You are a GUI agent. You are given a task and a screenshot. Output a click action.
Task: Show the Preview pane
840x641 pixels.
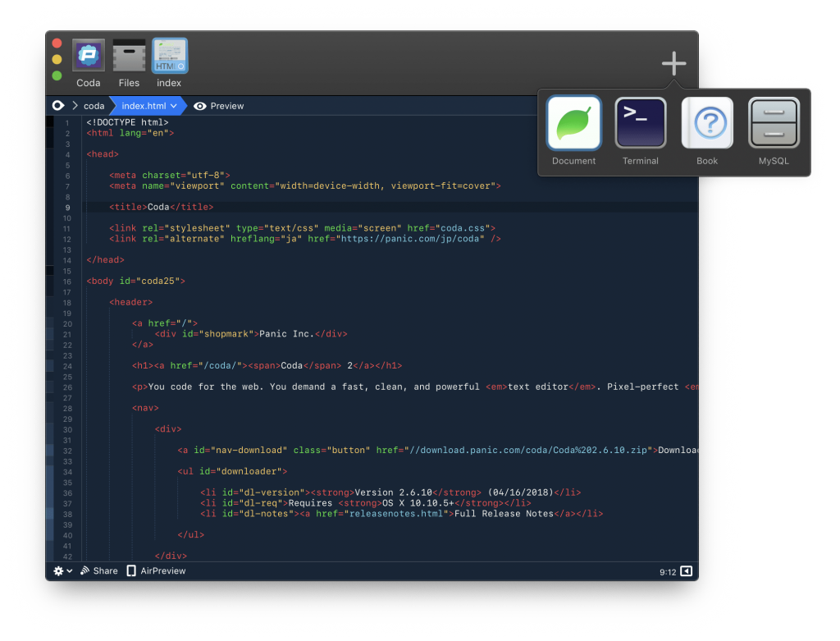click(218, 106)
